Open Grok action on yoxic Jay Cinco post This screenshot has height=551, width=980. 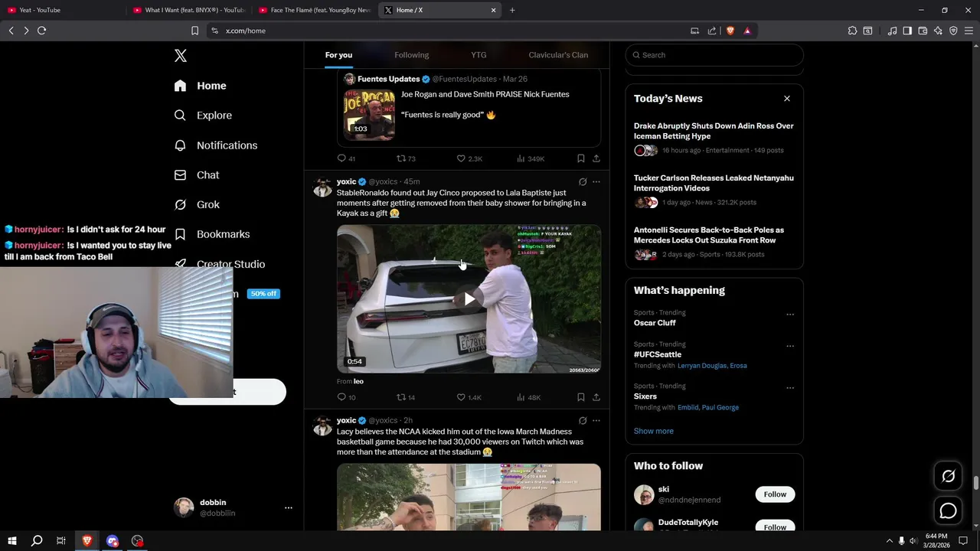pyautogui.click(x=583, y=182)
